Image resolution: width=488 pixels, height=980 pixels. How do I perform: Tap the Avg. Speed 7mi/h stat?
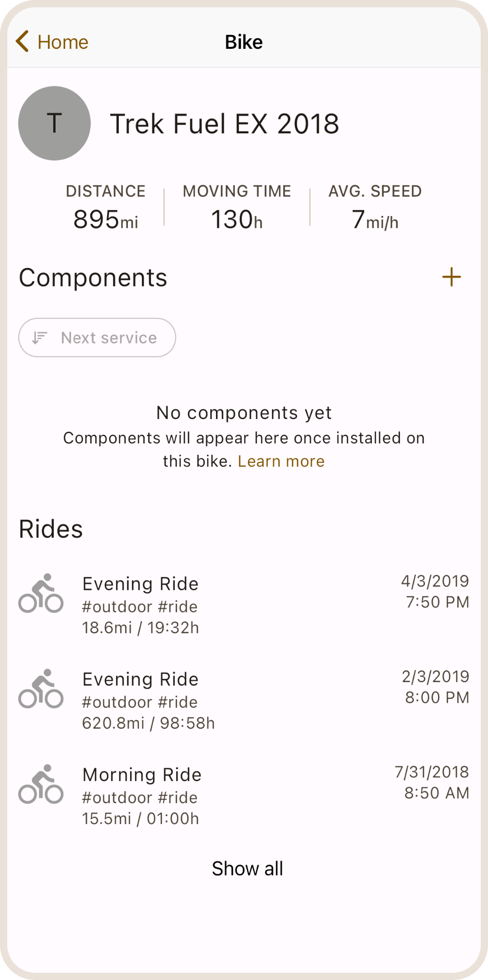(375, 207)
